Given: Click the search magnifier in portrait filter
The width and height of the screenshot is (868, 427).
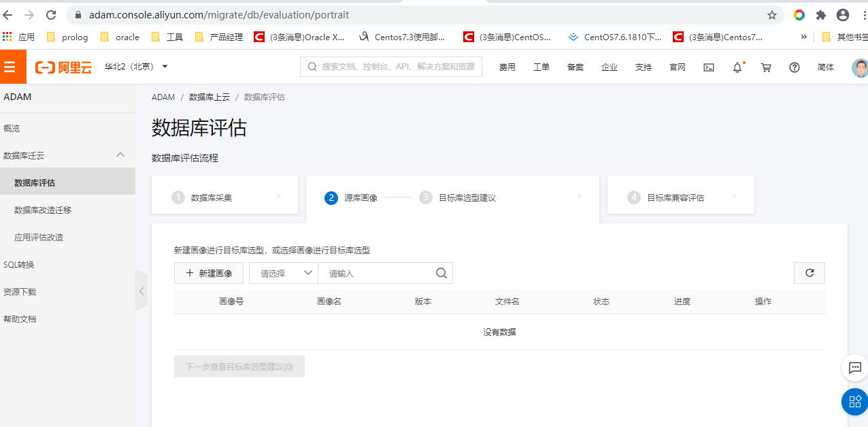Looking at the screenshot, I should 441,273.
